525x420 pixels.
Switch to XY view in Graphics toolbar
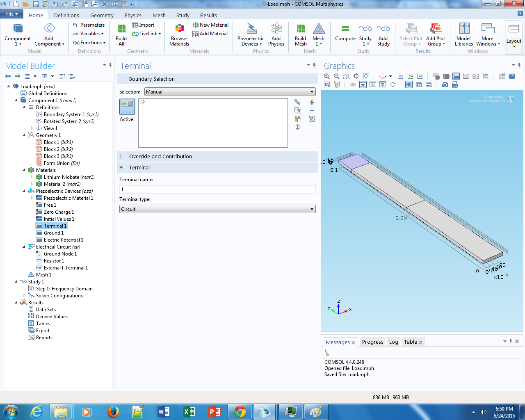pos(400,76)
